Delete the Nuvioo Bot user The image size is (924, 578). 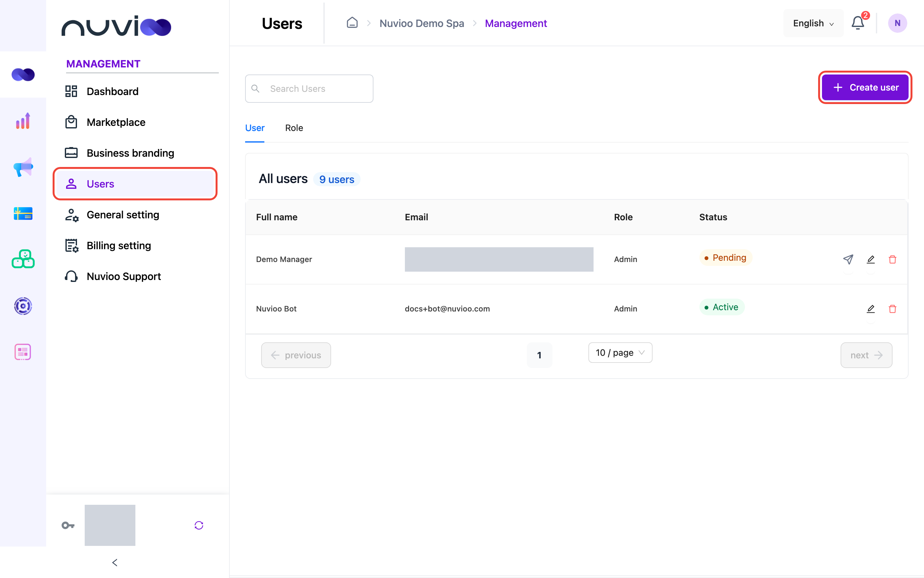coord(892,309)
